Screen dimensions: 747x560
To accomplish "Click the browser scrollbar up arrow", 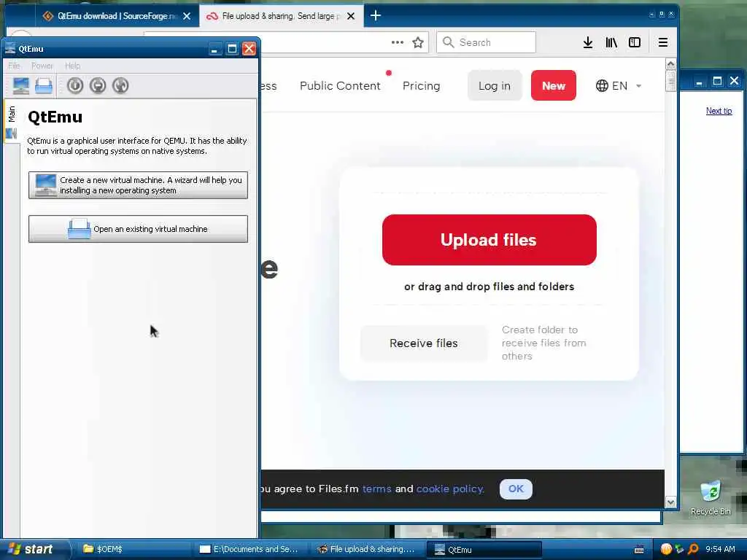I will (x=671, y=64).
